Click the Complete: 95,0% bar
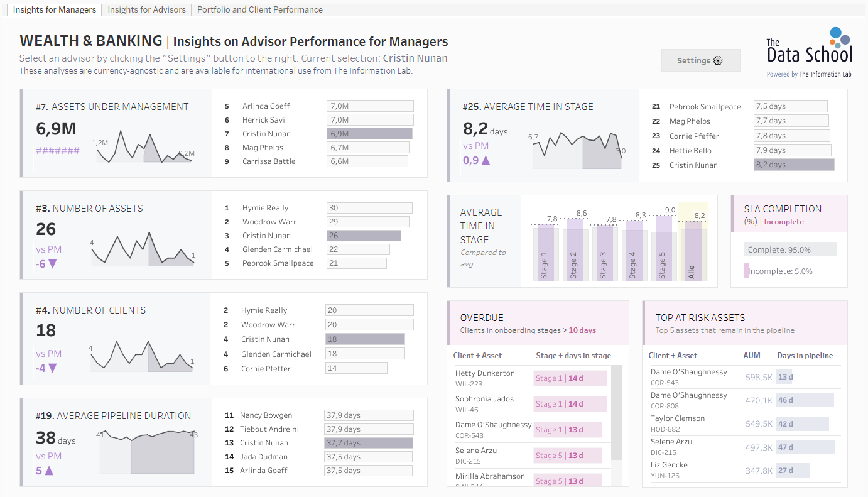The image size is (868, 497). click(789, 249)
